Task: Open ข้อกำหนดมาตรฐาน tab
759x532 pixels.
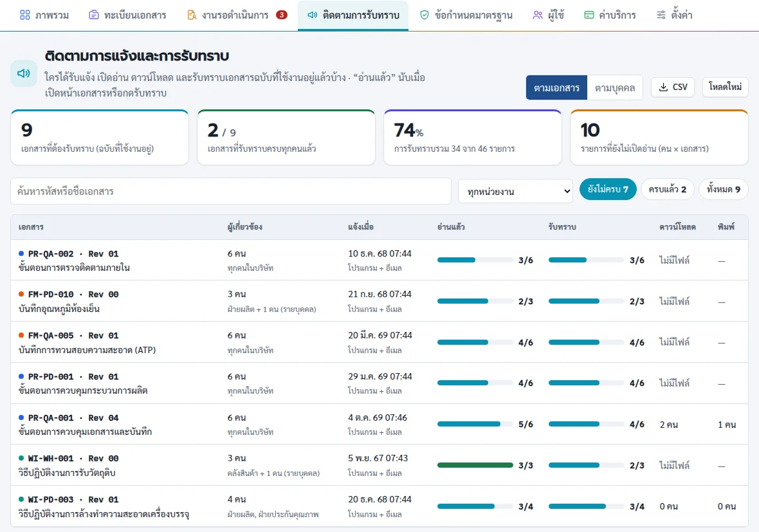Action: 466,15
